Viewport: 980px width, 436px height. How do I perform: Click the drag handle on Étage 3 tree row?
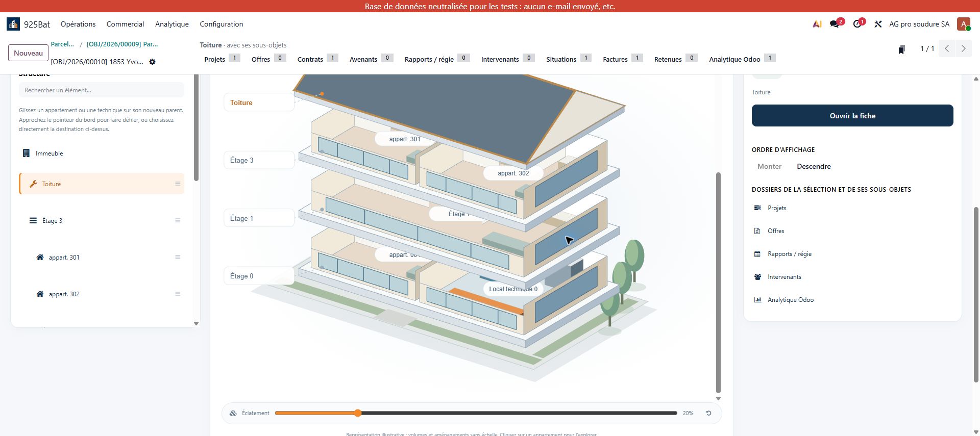tap(178, 220)
